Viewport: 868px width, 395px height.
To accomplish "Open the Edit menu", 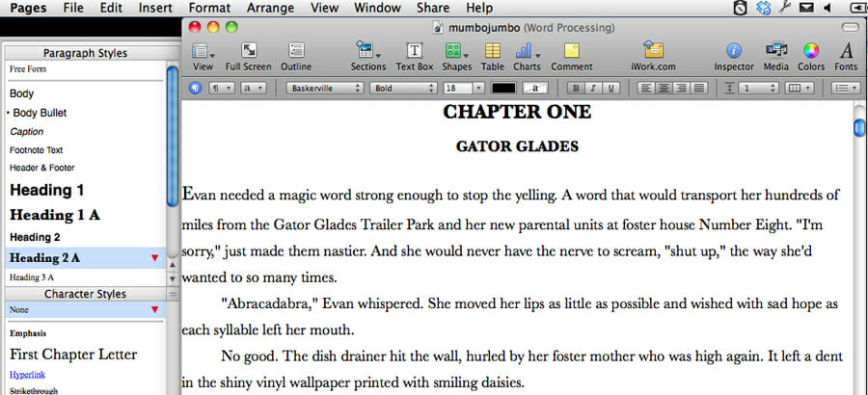I will click(113, 8).
